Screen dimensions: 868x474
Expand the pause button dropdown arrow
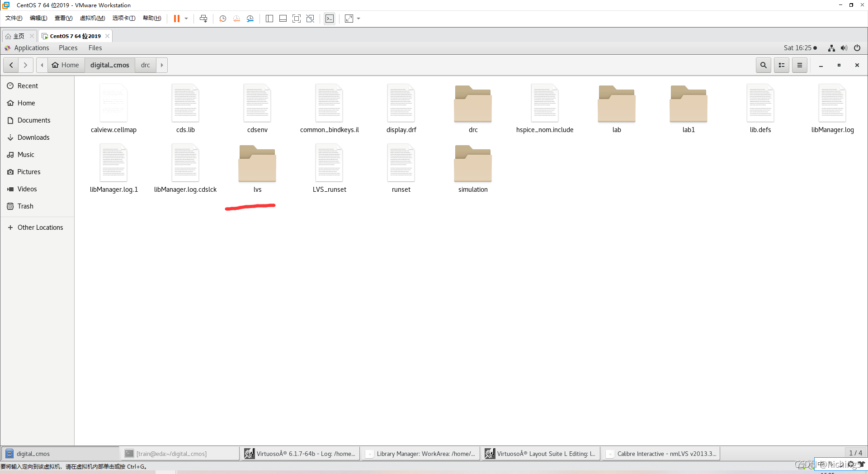pyautogui.click(x=186, y=19)
